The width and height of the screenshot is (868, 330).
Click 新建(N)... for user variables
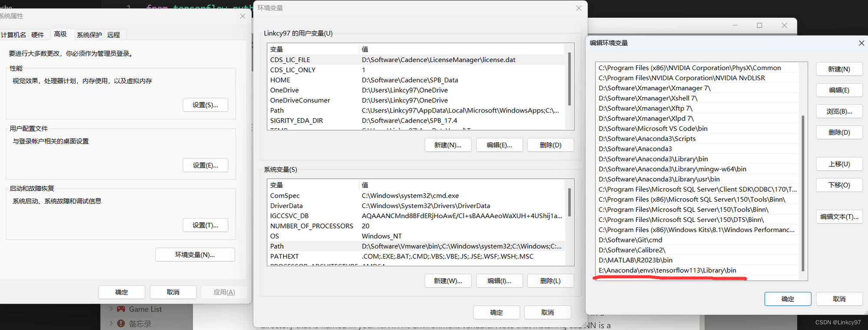coord(448,145)
